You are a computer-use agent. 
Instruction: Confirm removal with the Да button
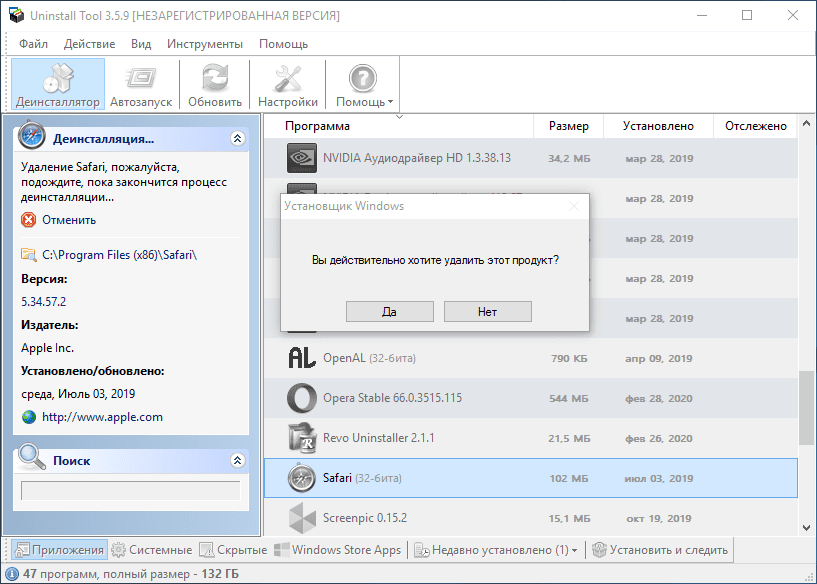(x=390, y=312)
